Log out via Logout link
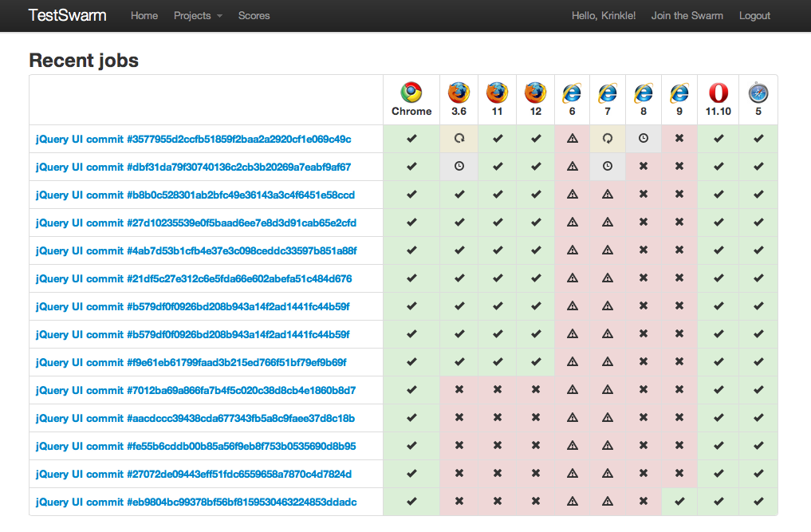Viewport: 811px width, 532px height. (x=754, y=15)
